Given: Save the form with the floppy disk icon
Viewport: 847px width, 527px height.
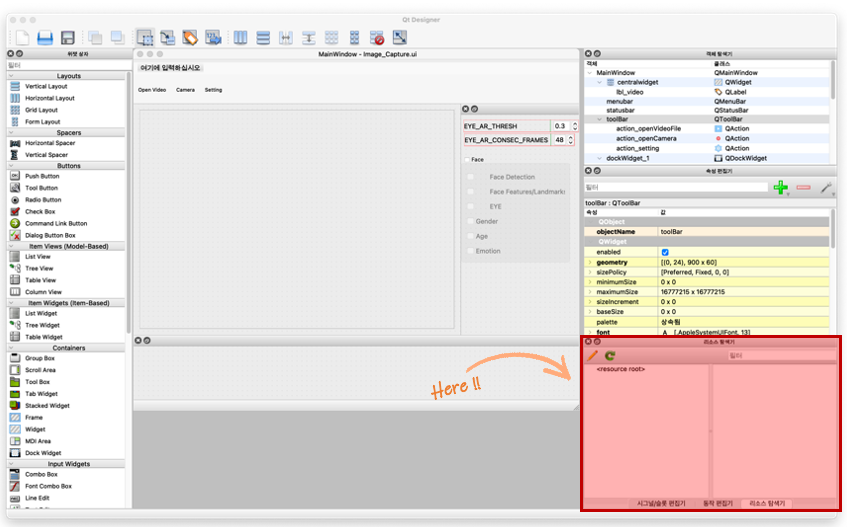Looking at the screenshot, I should coord(68,37).
